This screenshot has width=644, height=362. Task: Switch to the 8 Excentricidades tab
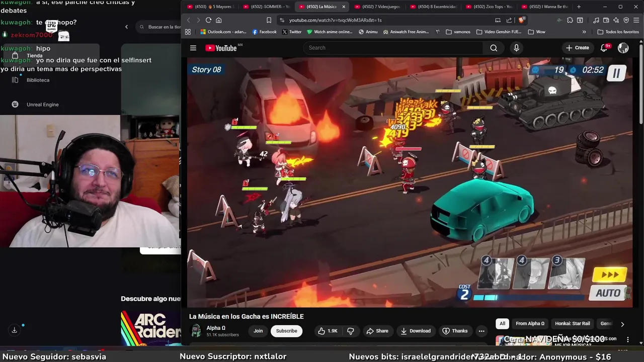[433, 7]
